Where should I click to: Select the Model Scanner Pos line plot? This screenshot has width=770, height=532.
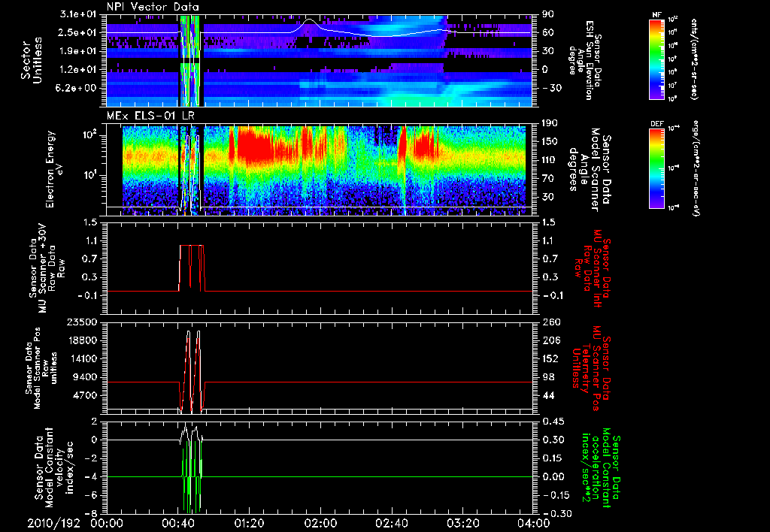(319, 368)
